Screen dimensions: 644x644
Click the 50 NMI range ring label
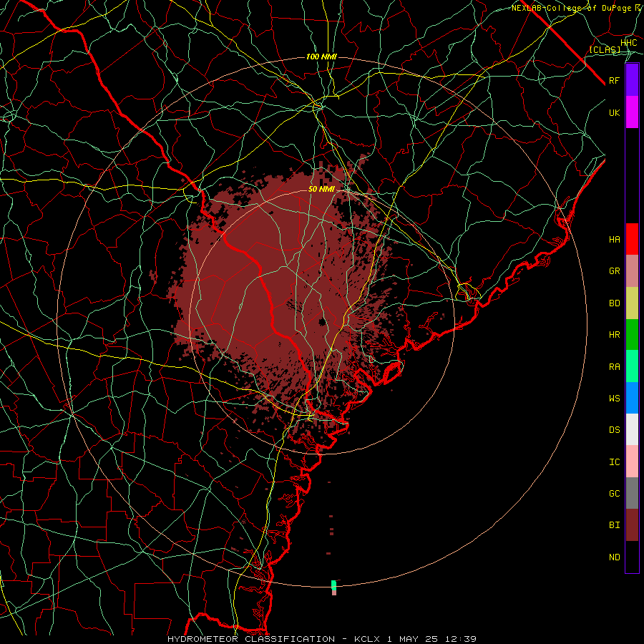(321, 189)
